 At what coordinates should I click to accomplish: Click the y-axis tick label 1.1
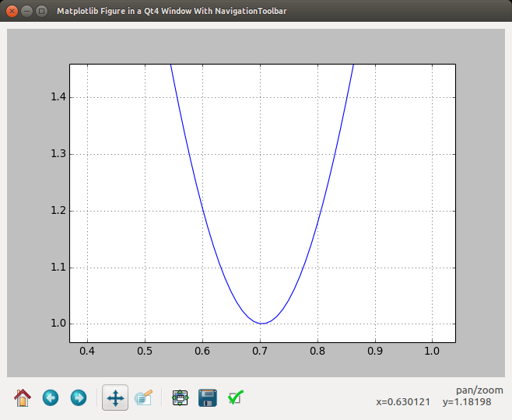pos(58,268)
